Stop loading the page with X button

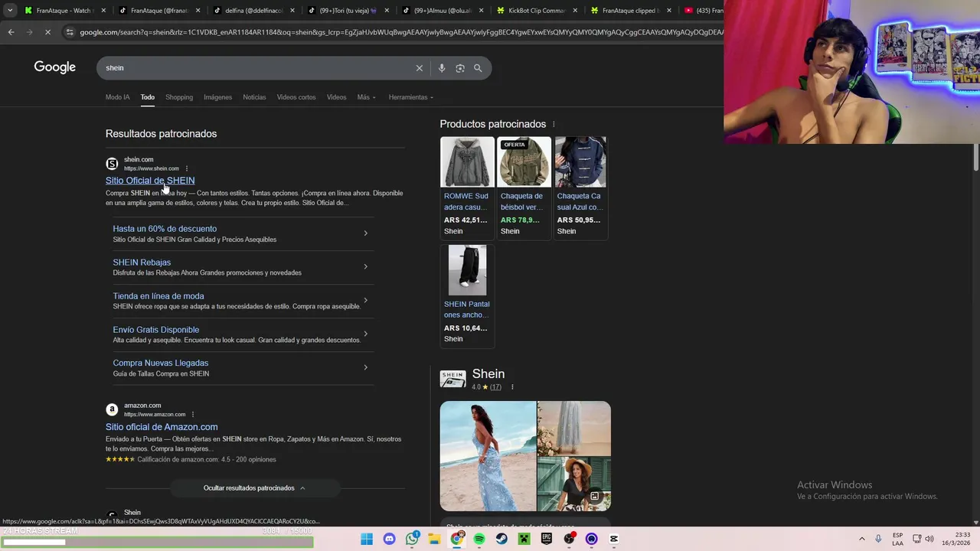pos(47,32)
